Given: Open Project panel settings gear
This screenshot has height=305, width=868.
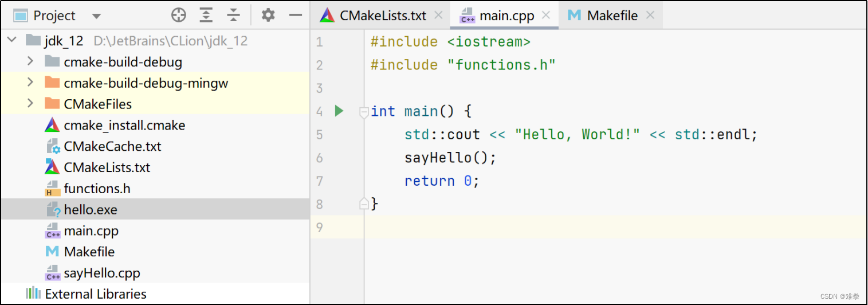Looking at the screenshot, I should [x=268, y=15].
